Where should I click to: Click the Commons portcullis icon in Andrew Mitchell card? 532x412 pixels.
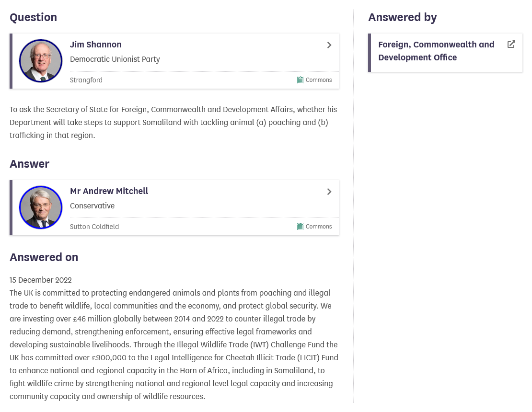[300, 227]
